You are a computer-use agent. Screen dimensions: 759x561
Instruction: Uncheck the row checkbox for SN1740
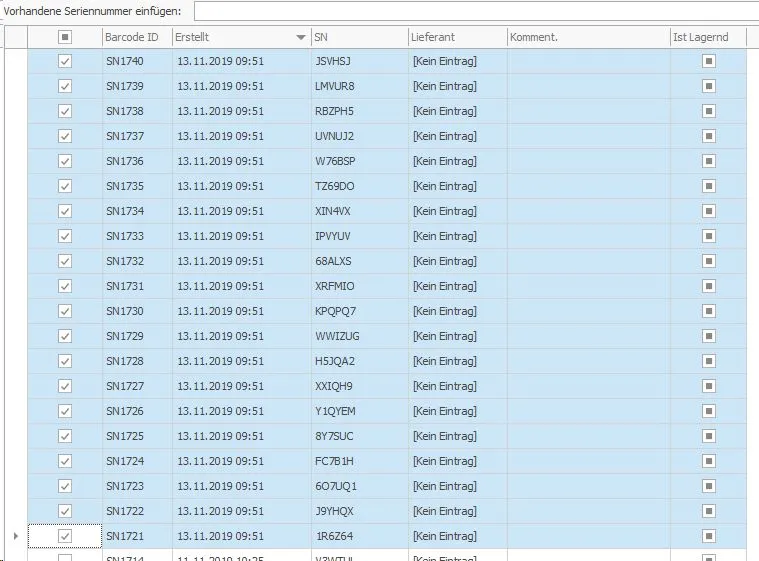65,61
